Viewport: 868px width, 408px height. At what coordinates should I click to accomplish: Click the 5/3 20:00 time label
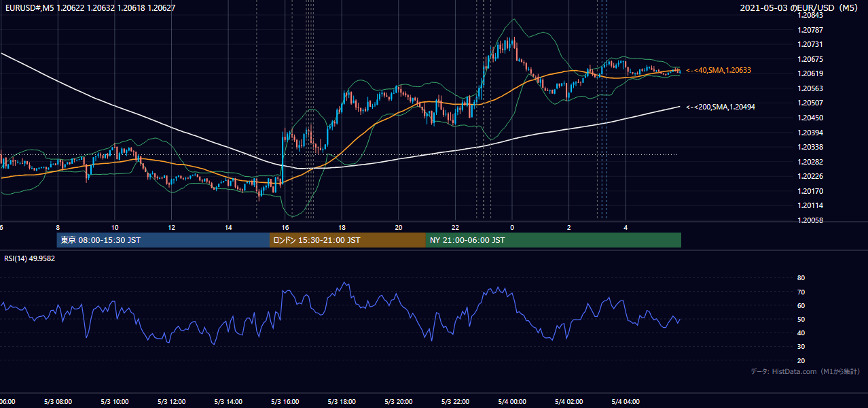point(399,401)
